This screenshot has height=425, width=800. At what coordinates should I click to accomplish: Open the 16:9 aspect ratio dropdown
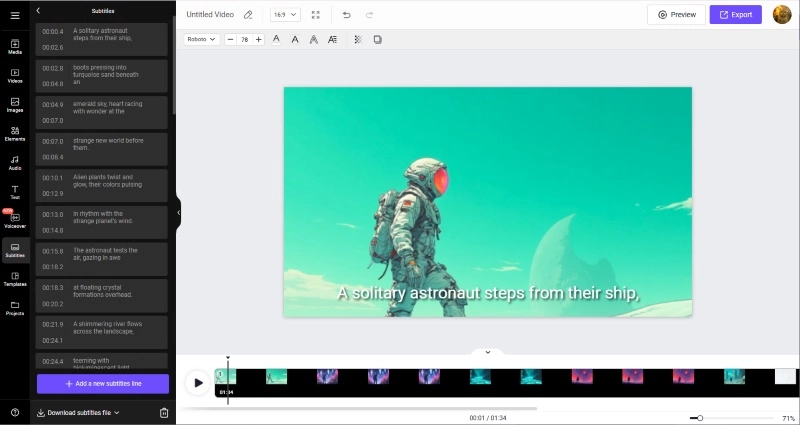[285, 15]
